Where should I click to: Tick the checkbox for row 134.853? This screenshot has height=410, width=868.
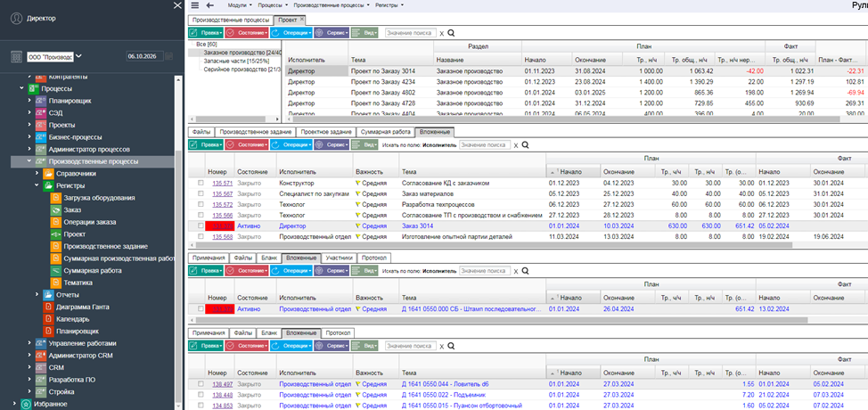201,405
